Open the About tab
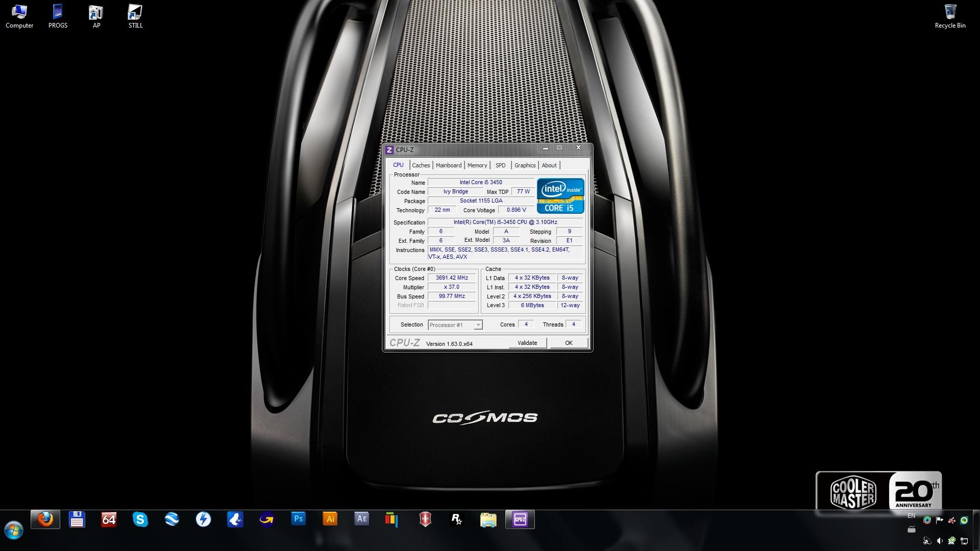 (x=549, y=165)
